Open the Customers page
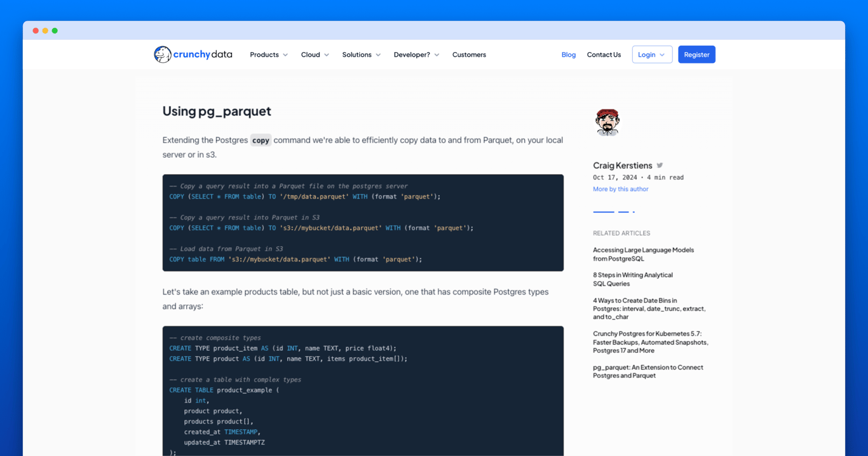 pos(469,55)
